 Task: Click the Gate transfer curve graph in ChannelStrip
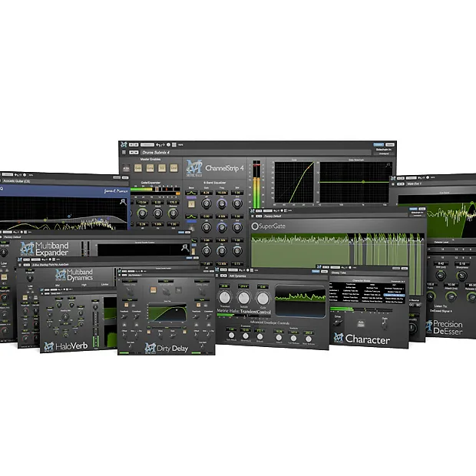pos(294,182)
